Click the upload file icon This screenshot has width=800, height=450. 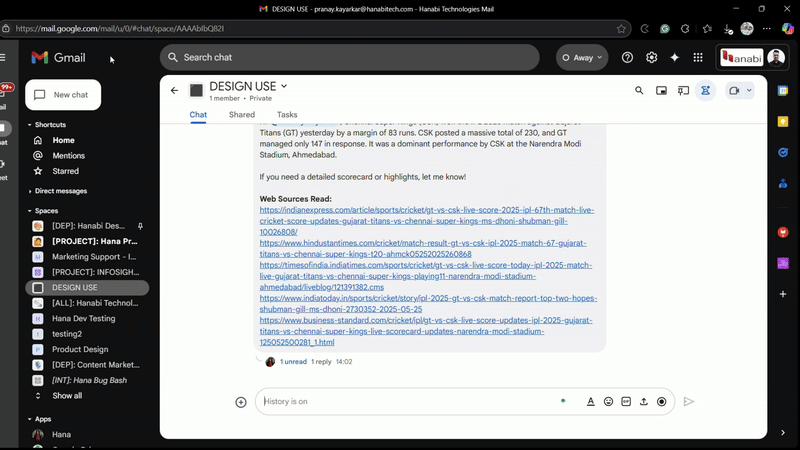pos(644,402)
